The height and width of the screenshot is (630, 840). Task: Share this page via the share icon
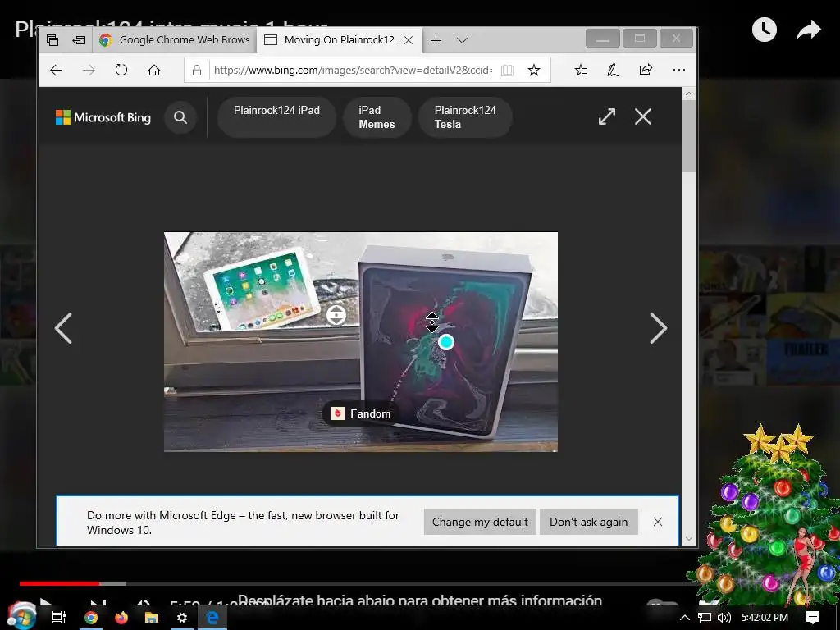646,70
